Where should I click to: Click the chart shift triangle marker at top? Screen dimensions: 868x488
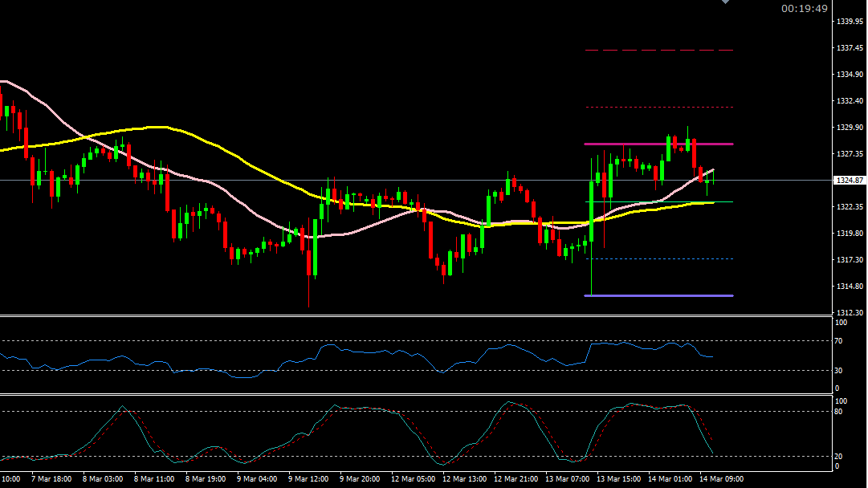[x=726, y=2]
